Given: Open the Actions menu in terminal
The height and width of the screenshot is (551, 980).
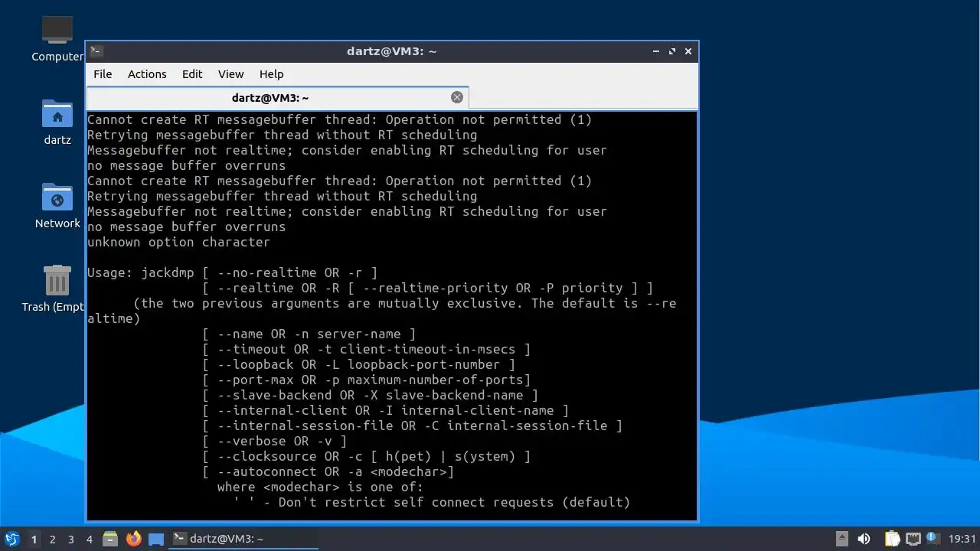Looking at the screenshot, I should point(147,74).
